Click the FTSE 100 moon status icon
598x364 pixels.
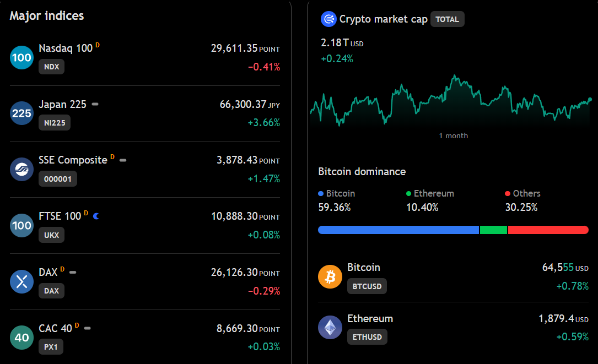(x=96, y=216)
